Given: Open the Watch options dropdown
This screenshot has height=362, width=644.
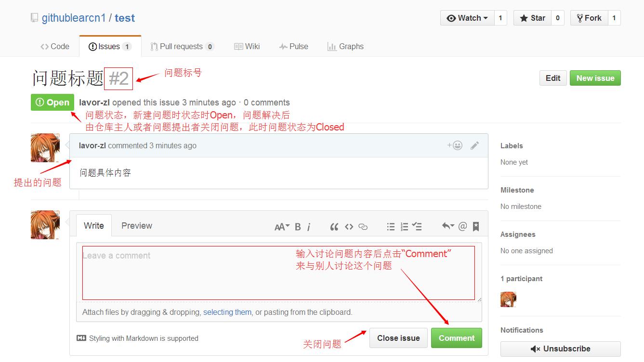Looking at the screenshot, I should tap(466, 18).
